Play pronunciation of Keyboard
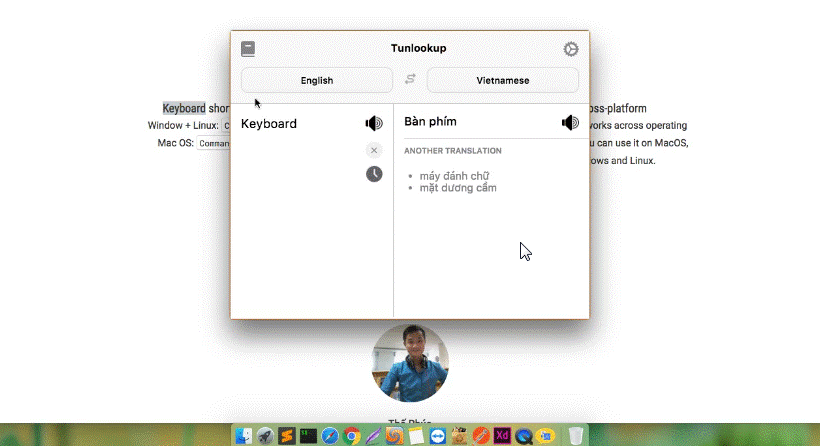Image resolution: width=820 pixels, height=446 pixels. (374, 123)
